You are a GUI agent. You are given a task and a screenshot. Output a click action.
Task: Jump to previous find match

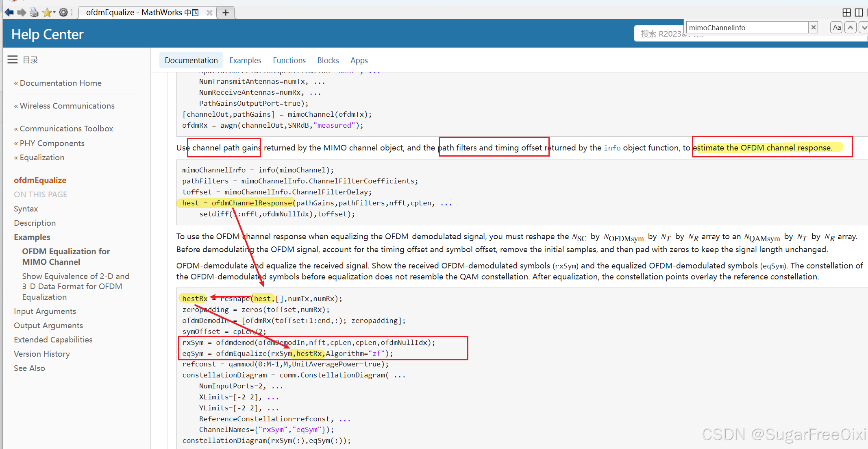click(x=851, y=27)
